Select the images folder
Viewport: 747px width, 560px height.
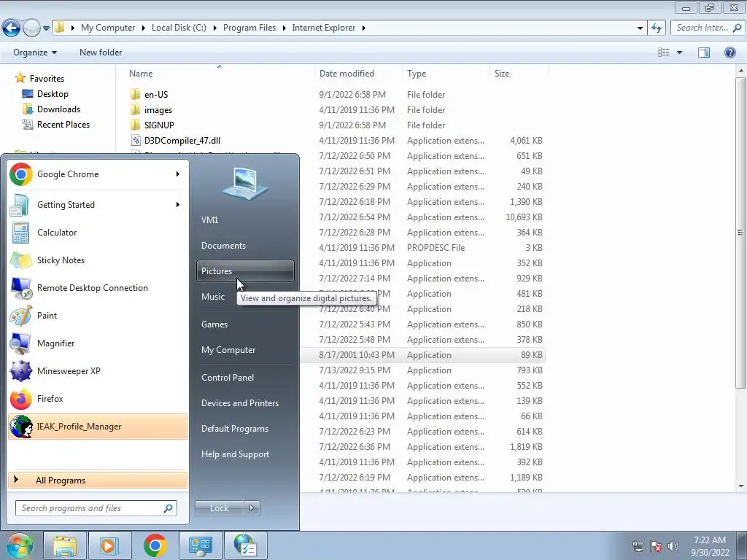point(158,110)
